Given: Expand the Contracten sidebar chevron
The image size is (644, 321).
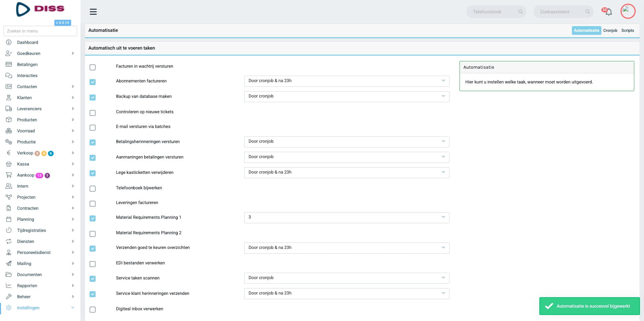Looking at the screenshot, I should coord(73,208).
